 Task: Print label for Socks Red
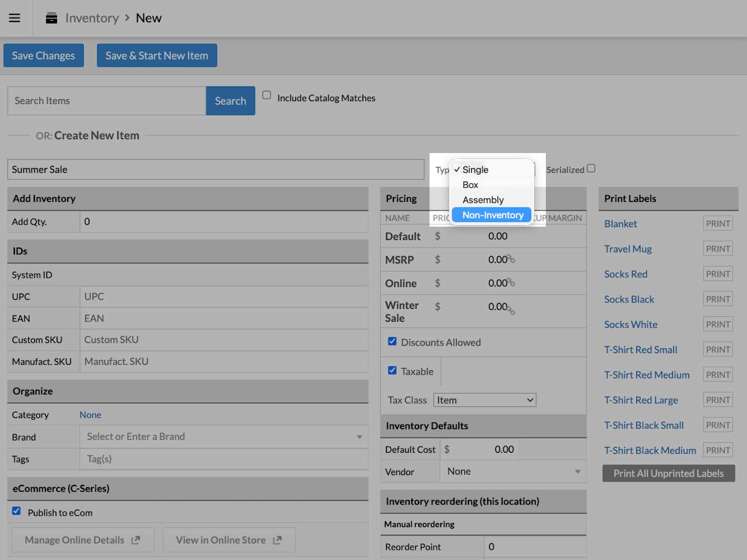pos(718,274)
